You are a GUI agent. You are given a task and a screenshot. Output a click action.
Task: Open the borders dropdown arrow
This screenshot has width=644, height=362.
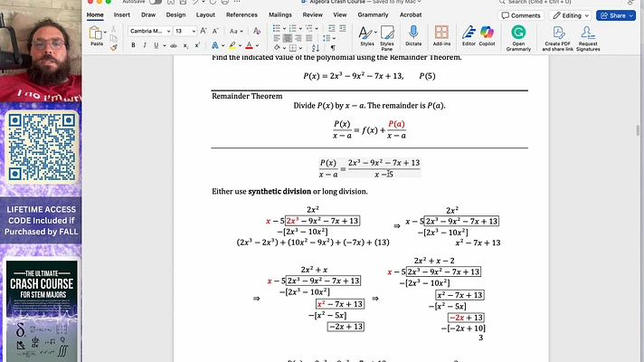click(300, 48)
